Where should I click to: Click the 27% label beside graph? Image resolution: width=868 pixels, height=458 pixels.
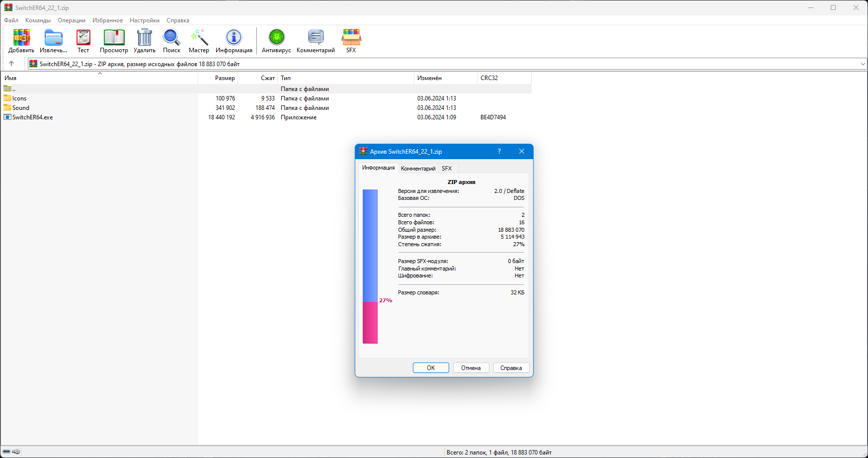(386, 300)
